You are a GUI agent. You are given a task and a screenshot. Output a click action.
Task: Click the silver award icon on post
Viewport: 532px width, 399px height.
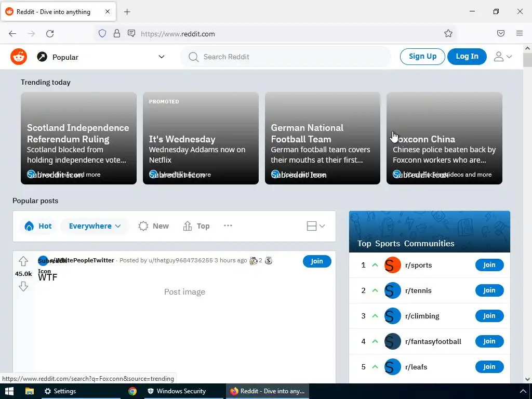click(269, 261)
